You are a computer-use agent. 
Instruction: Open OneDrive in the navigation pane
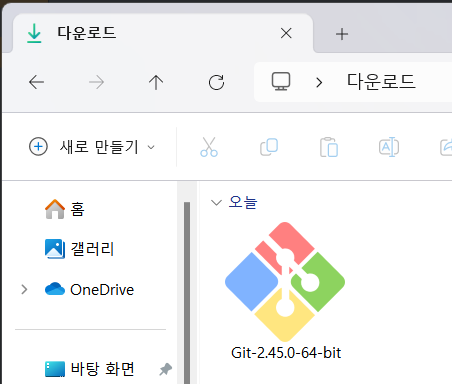click(89, 289)
